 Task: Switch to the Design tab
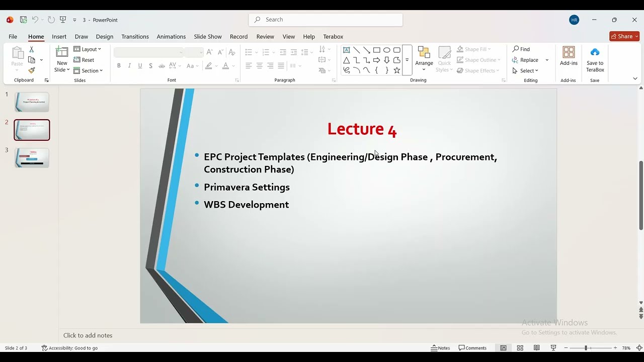coord(105,37)
